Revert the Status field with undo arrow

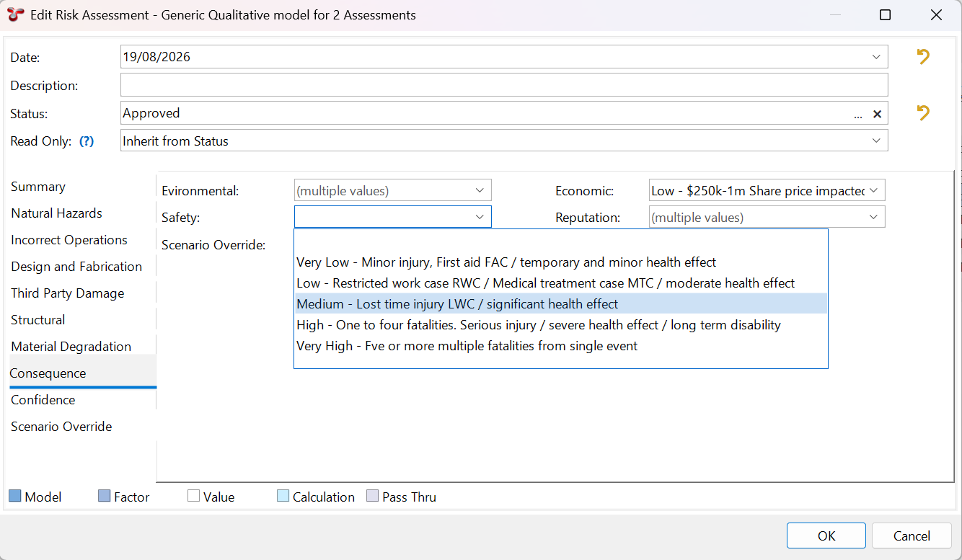coord(923,113)
